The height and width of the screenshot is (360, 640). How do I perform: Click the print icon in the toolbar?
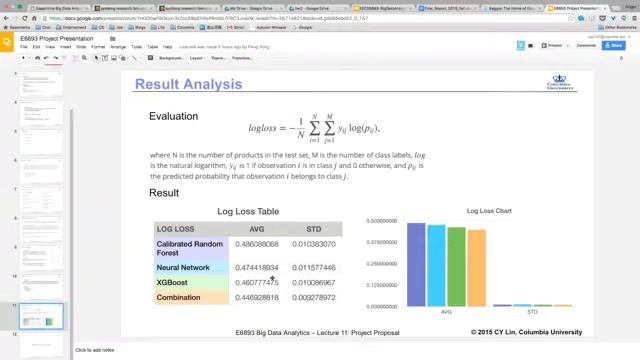click(38, 58)
